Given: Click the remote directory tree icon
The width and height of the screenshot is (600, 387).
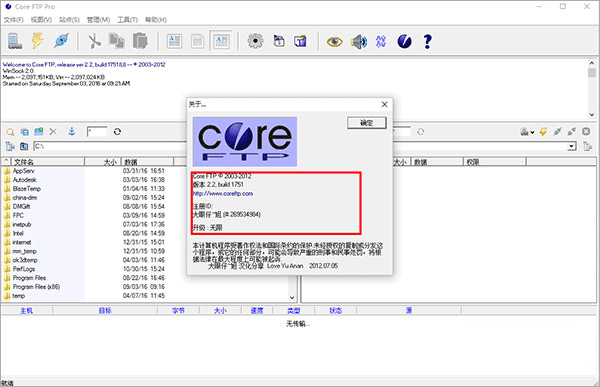Looking at the screenshot, I should [x=587, y=146].
